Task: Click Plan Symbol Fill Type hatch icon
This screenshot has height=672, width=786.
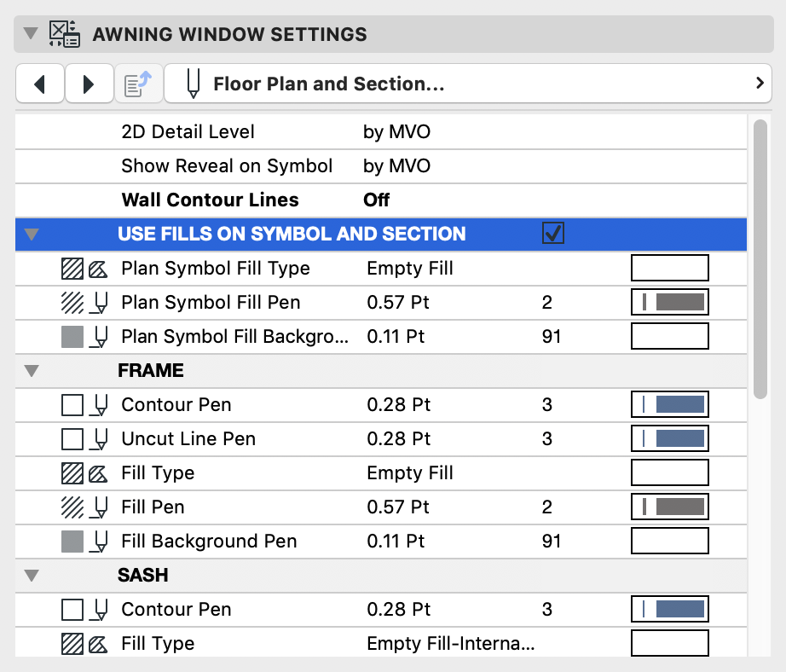Action: pos(73,269)
